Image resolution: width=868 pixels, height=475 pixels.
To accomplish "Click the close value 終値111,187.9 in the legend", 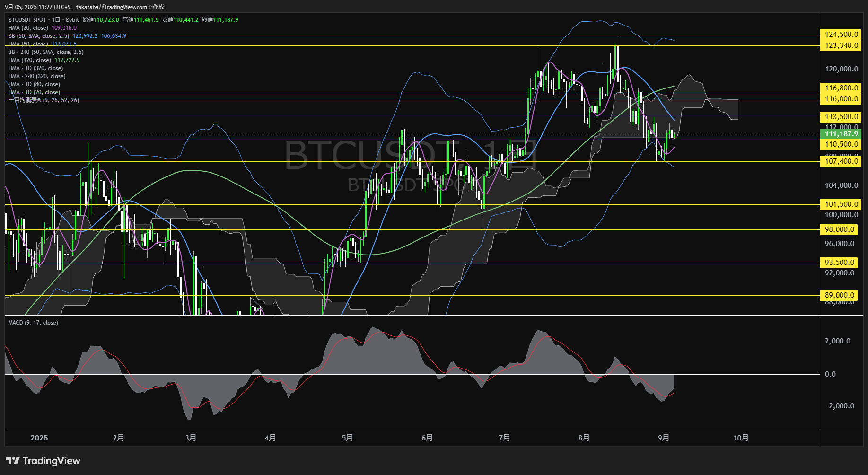I will coord(220,20).
